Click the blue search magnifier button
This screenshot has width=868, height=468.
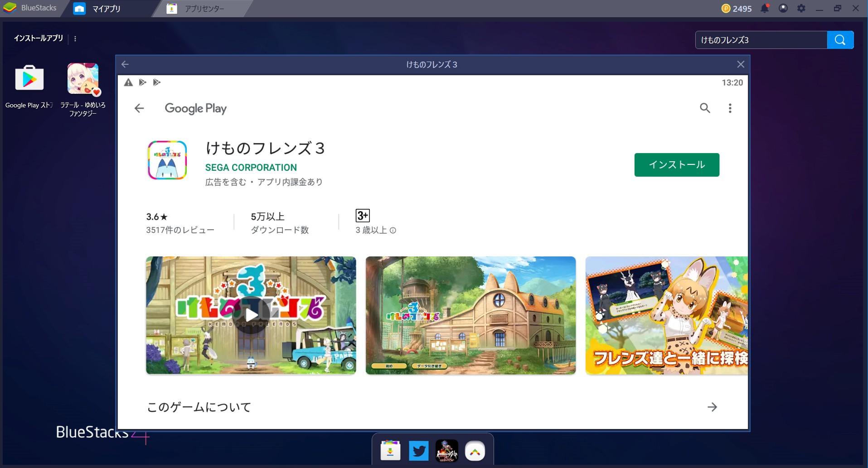point(840,40)
